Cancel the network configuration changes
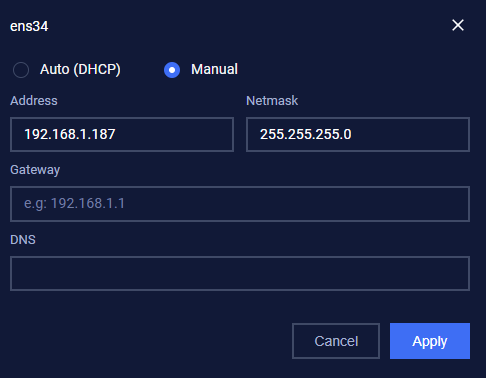 tap(336, 341)
